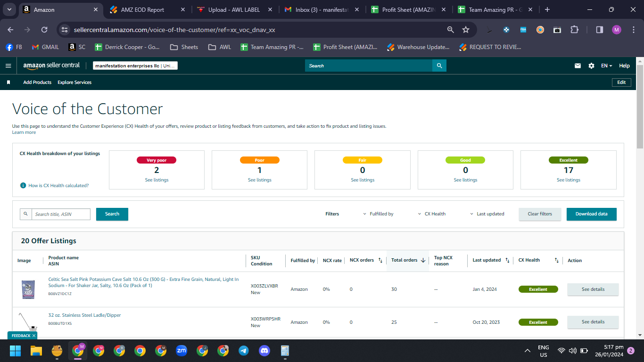Open the EN language dropdown

point(606,66)
